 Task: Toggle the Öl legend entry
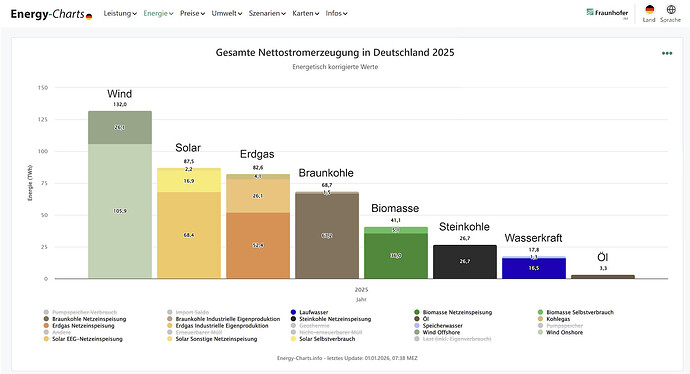coord(422,319)
